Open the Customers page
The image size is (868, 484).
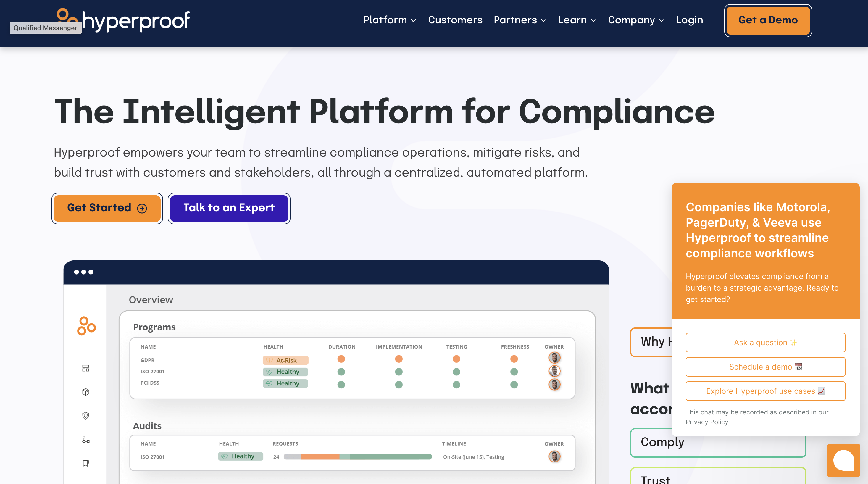click(455, 20)
